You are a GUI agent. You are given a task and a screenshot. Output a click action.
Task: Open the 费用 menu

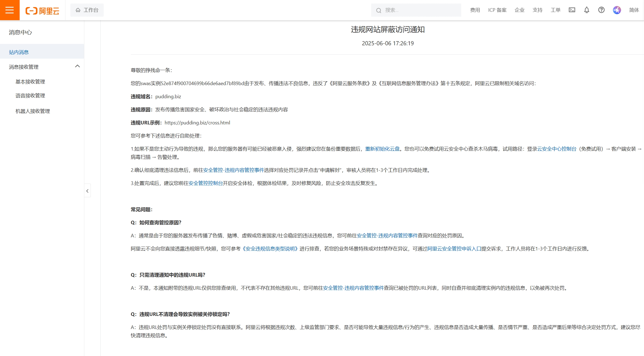[x=475, y=10]
